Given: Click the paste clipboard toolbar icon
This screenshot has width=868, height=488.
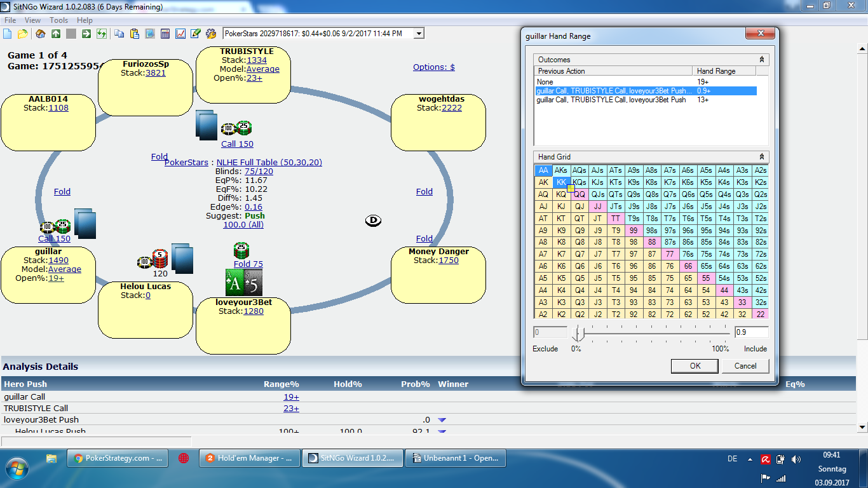Looking at the screenshot, I should click(x=135, y=34).
